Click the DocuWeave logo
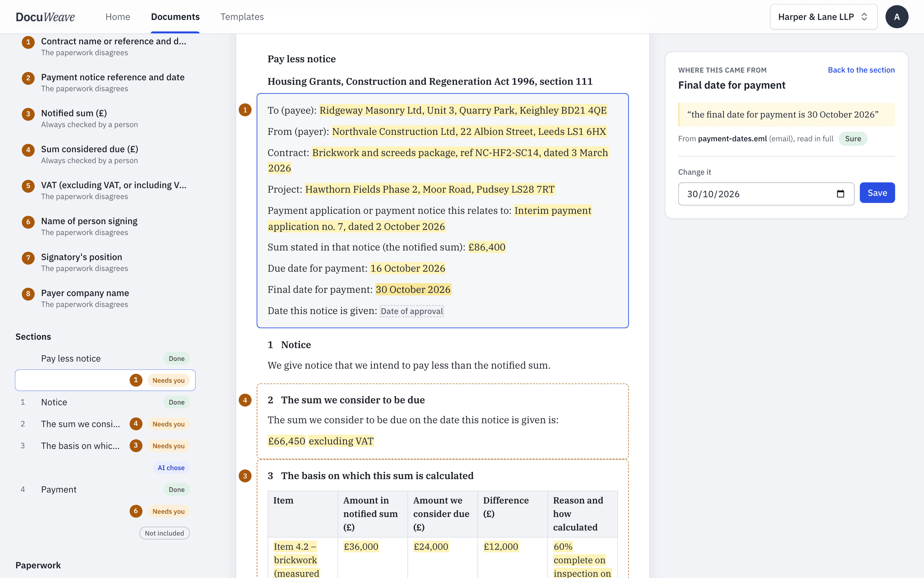 coord(45,17)
